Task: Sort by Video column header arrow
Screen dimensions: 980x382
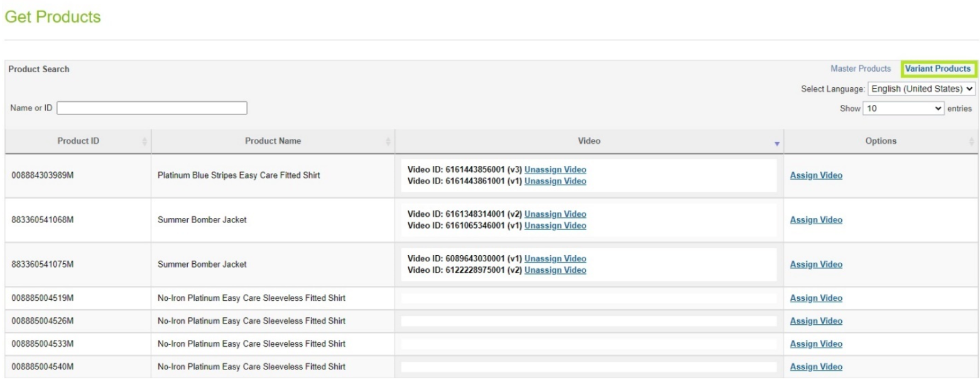Action: tap(776, 143)
